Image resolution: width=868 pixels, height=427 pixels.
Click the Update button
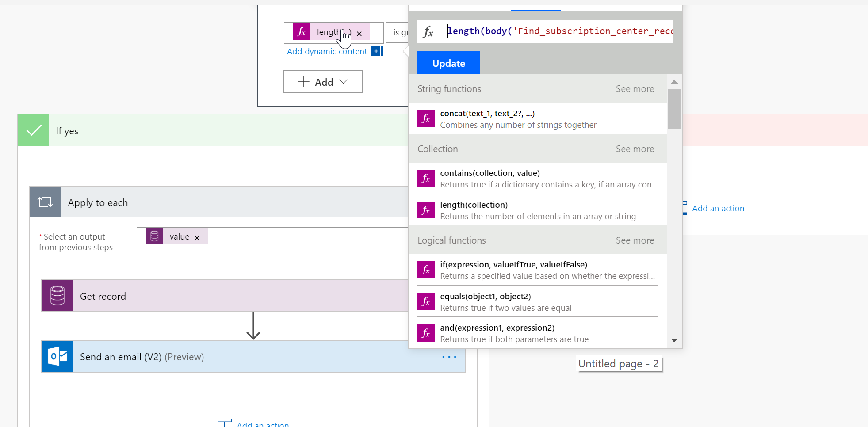(x=448, y=63)
